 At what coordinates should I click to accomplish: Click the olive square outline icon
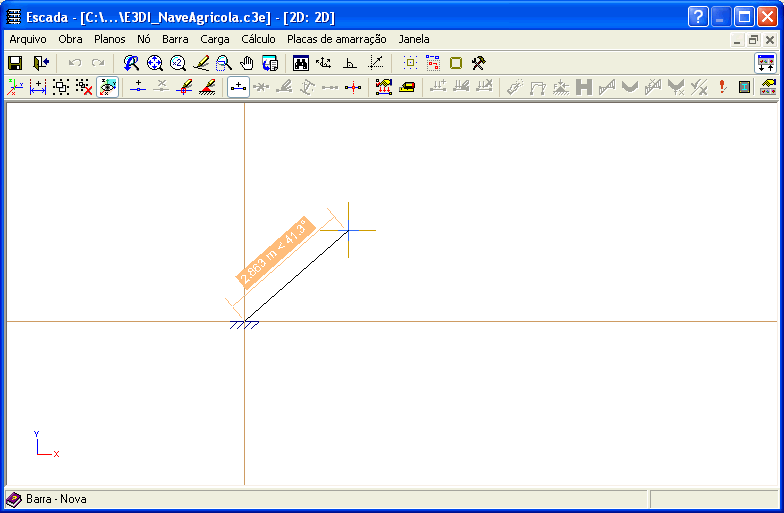(456, 63)
